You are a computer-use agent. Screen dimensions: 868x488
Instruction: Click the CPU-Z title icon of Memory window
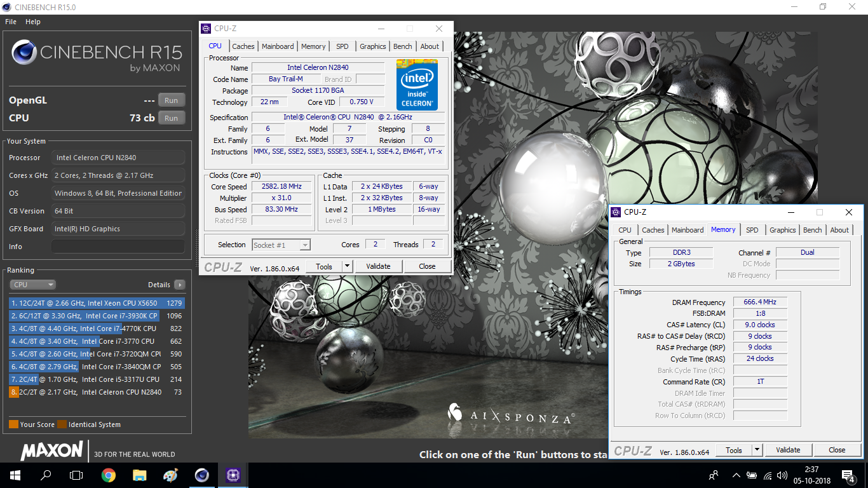pos(616,212)
